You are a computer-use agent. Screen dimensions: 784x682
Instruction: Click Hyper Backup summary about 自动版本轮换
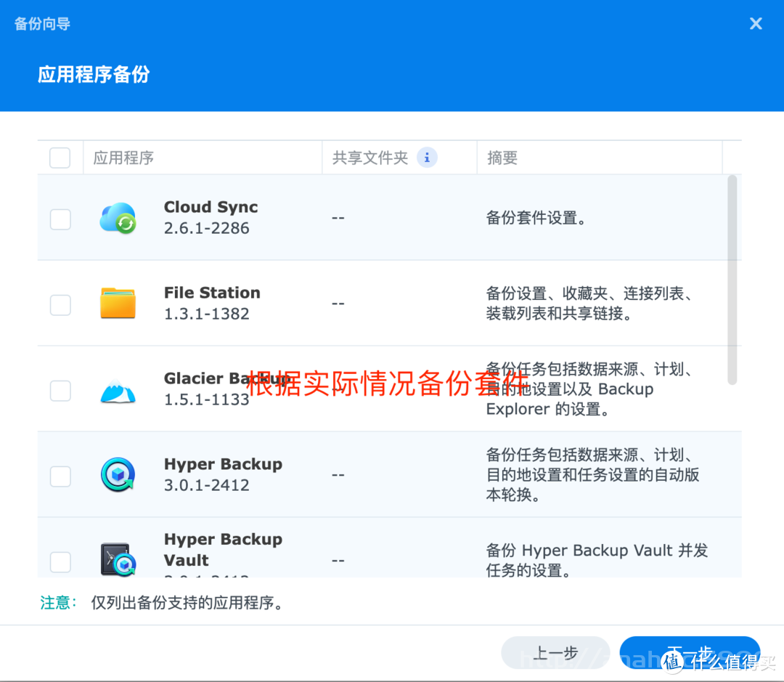pyautogui.click(x=592, y=474)
